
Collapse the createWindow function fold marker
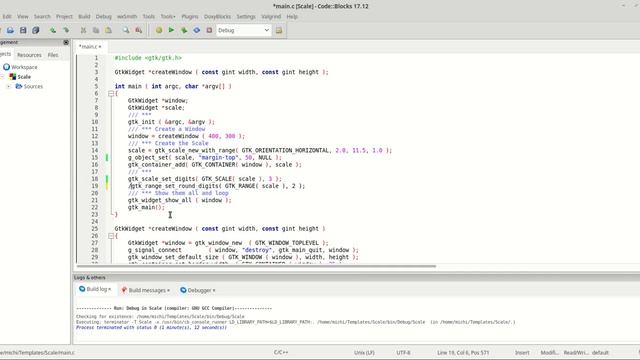click(111, 236)
